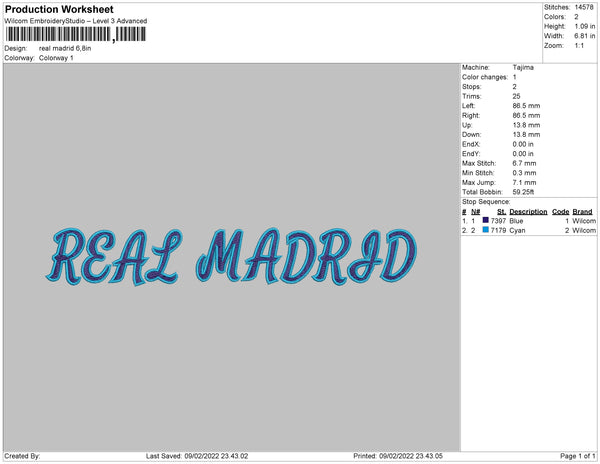Click the 'Color changes:' label
Viewport: 600px width, 464px height.
point(485,77)
